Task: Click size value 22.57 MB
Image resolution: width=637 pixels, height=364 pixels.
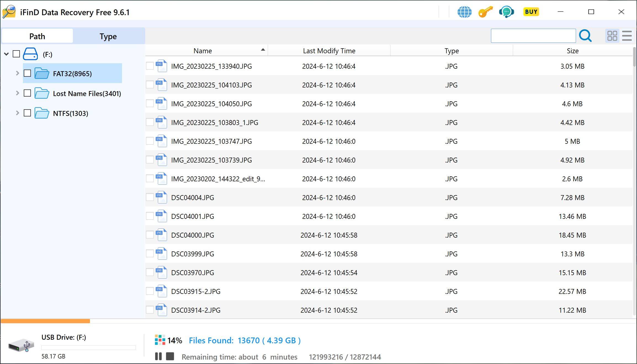Action: point(572,291)
